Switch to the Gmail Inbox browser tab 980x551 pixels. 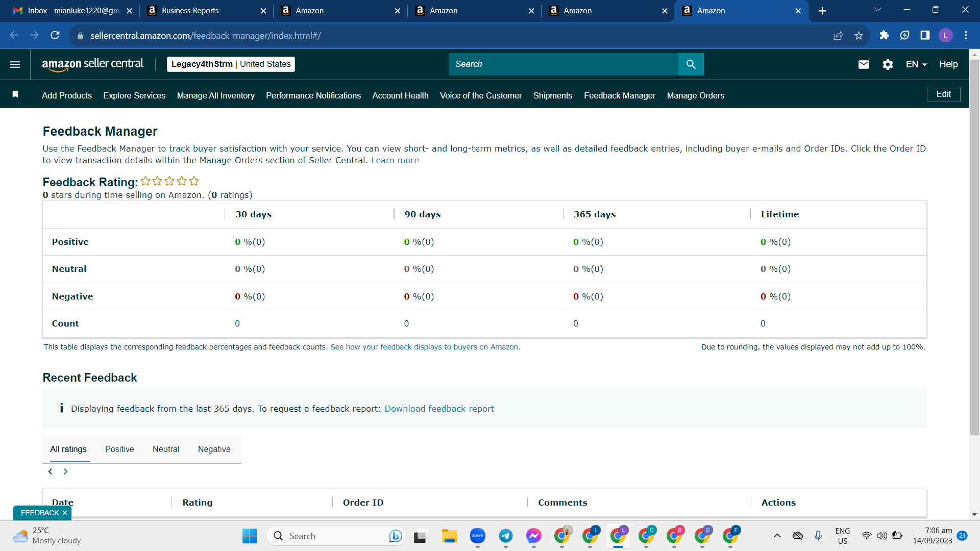click(72, 11)
